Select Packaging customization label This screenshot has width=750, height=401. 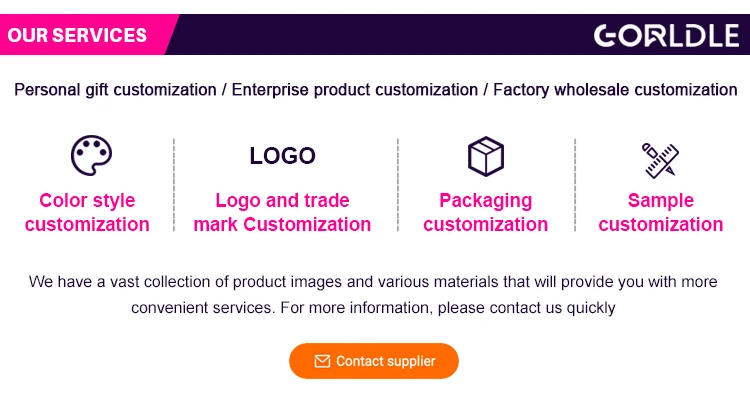tap(485, 212)
